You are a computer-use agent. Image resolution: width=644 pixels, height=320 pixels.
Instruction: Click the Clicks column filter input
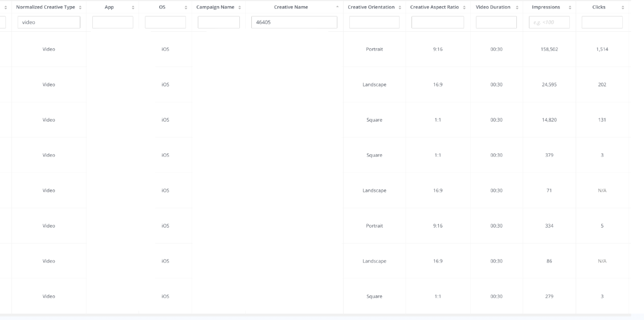602,22
